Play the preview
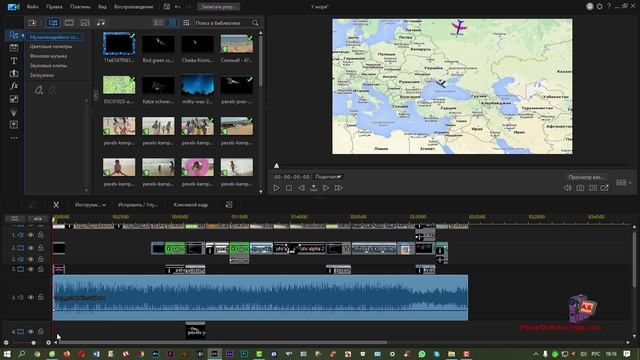Viewport: 640px width, 360px height. point(276,188)
